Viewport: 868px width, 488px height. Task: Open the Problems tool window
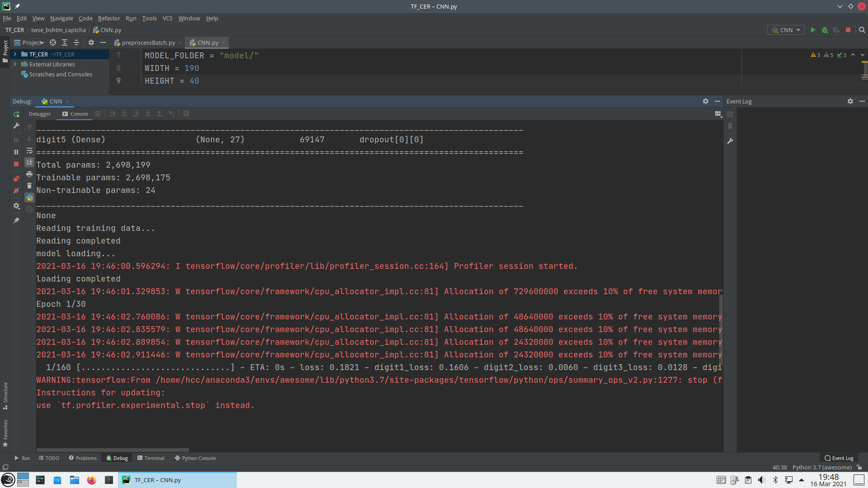pyautogui.click(x=83, y=458)
